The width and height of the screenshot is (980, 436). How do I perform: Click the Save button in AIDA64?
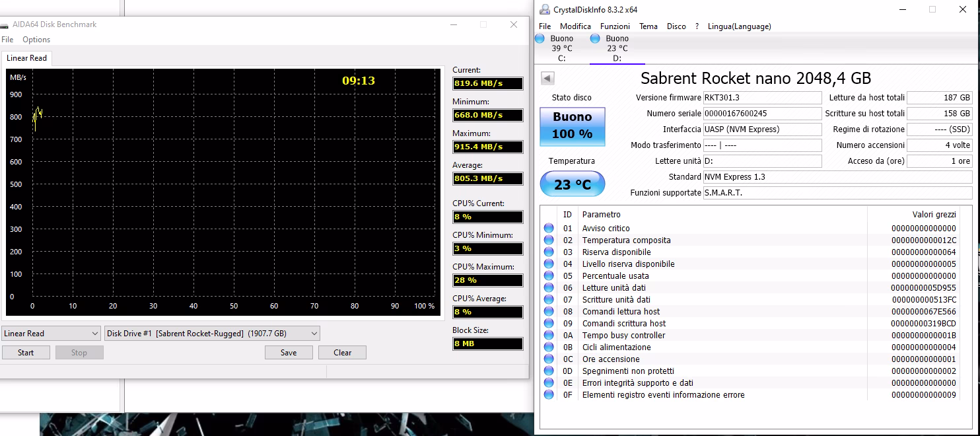289,353
